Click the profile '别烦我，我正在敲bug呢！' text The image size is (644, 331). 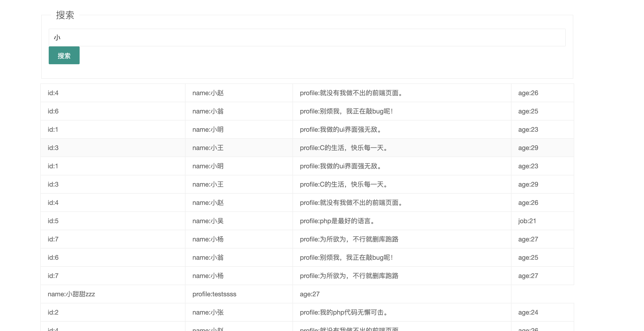pyautogui.click(x=346, y=111)
